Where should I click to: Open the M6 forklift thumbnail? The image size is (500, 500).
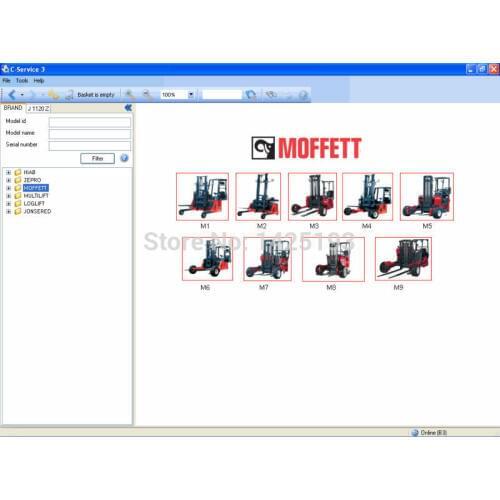pyautogui.click(x=207, y=259)
